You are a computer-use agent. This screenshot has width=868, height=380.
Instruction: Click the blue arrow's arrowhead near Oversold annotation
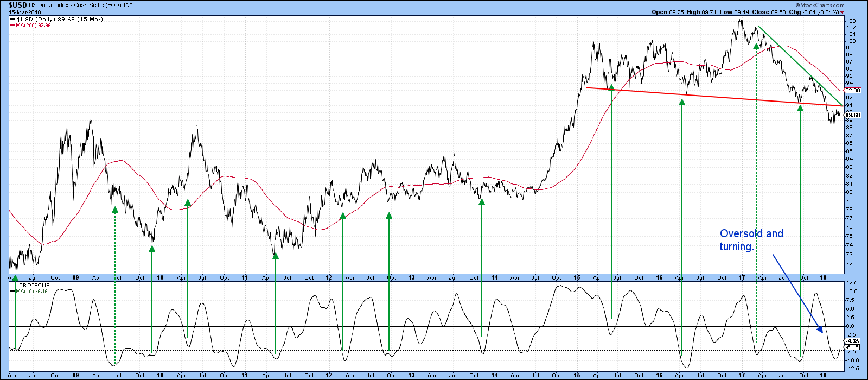(x=822, y=331)
